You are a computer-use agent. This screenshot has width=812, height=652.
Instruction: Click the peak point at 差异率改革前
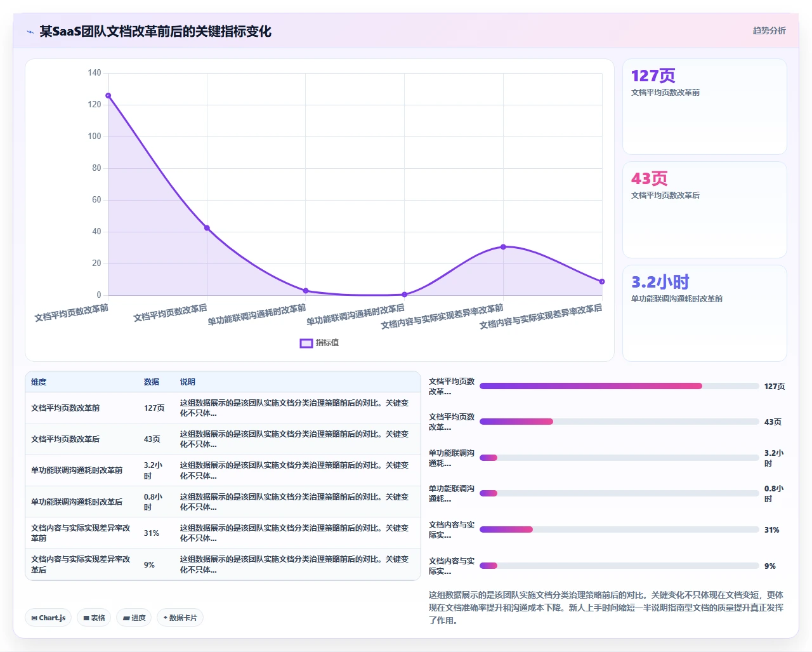(x=503, y=247)
